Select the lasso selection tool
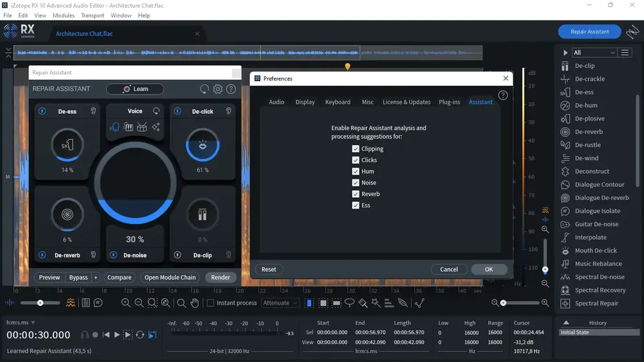The image size is (644, 362). (x=350, y=303)
